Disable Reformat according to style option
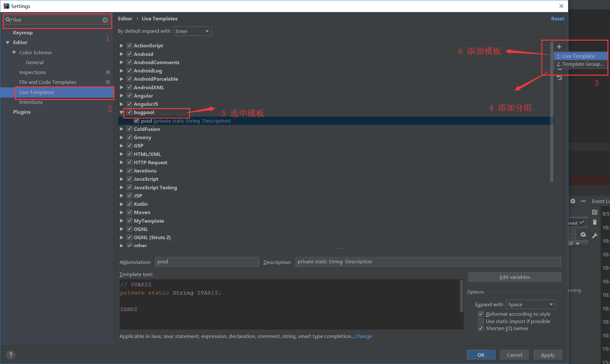 pos(481,314)
